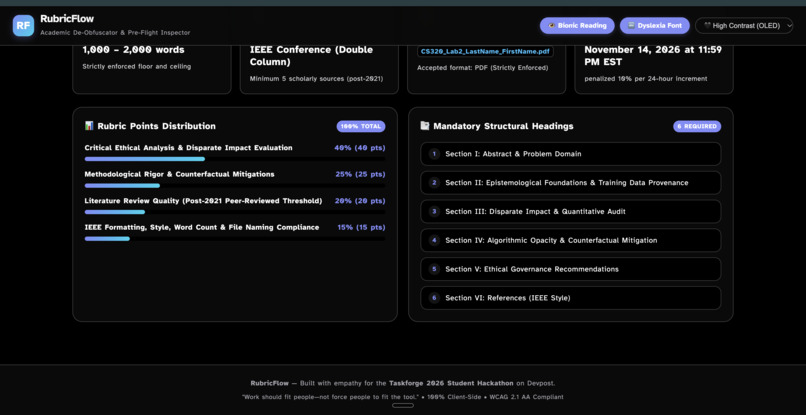Click the 25% (25 pts) value
The image size is (806, 415).
[360, 174]
